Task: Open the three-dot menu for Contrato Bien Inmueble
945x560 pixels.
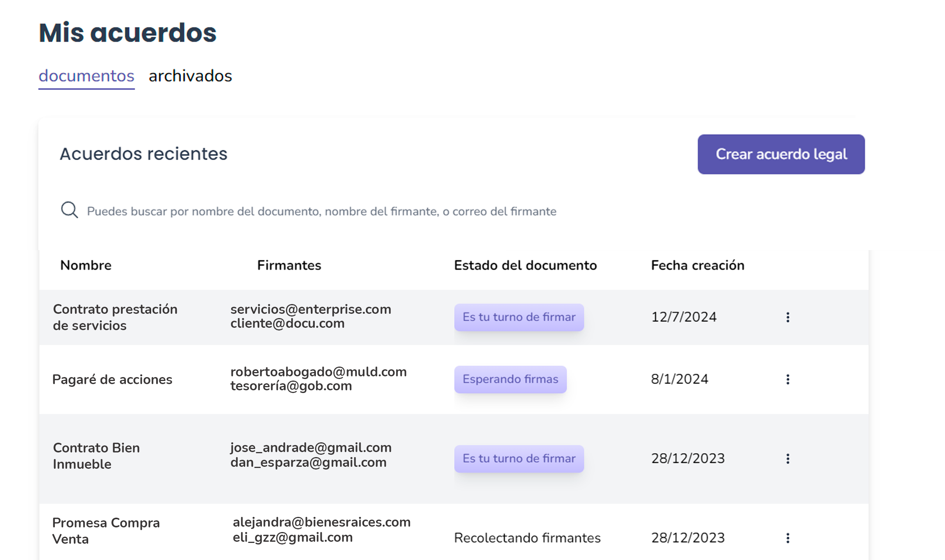Action: (x=788, y=459)
